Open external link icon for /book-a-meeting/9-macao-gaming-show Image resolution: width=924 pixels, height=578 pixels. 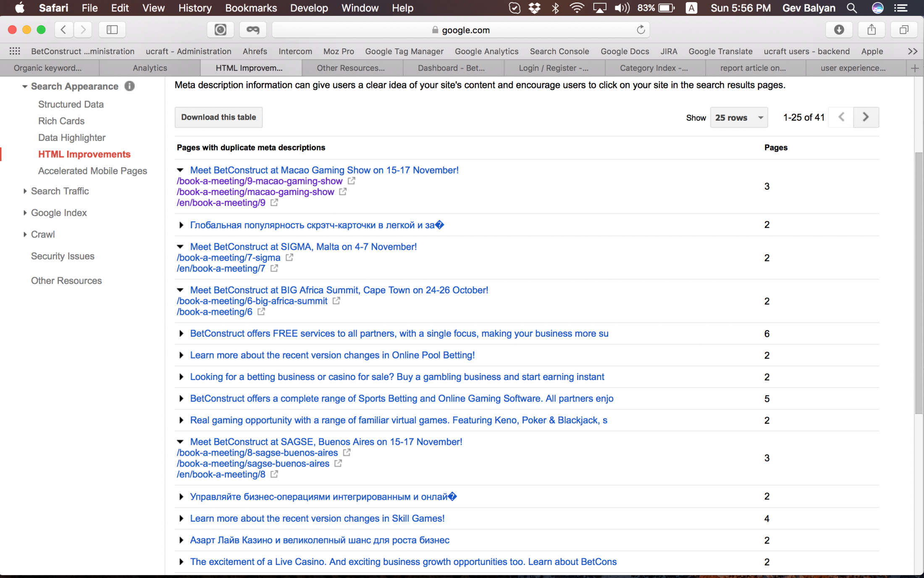click(352, 181)
